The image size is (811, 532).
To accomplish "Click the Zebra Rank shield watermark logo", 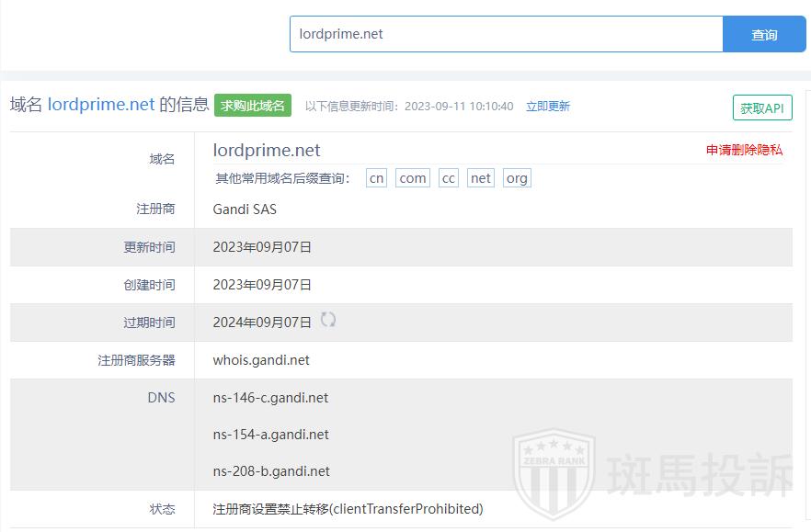I will tap(553, 473).
